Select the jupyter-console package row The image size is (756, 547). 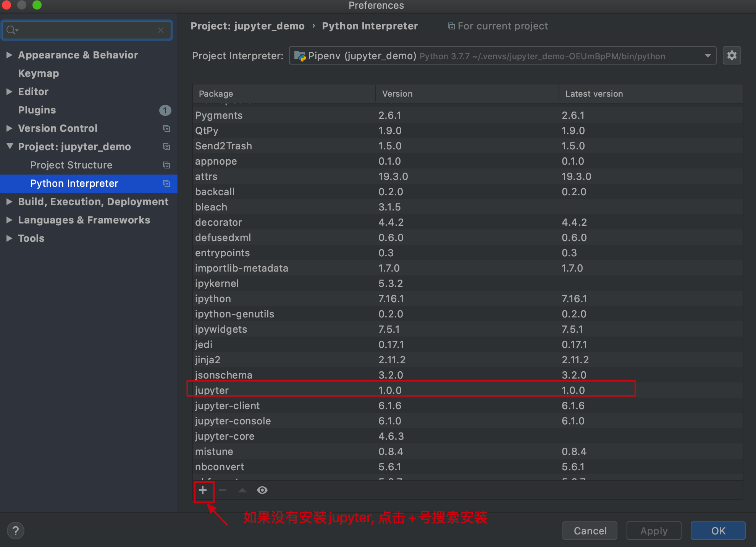[468, 421]
